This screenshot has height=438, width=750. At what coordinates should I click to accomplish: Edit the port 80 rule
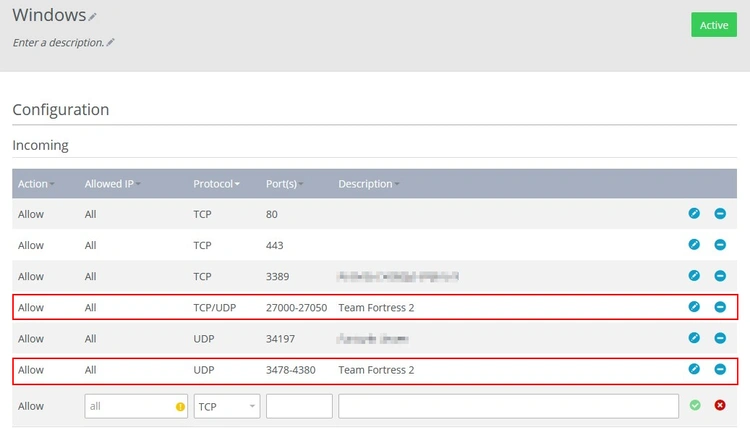tap(694, 214)
